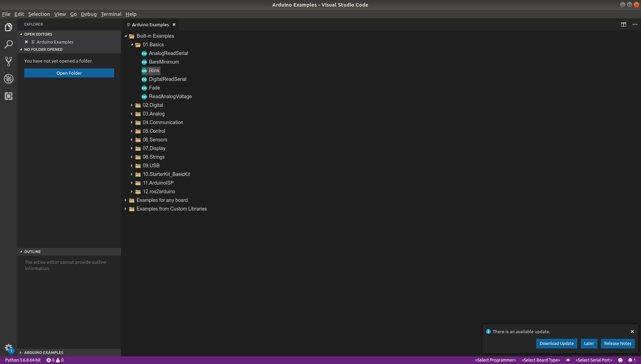Click the plug icon in status bar
641x364 pixels.
click(x=568, y=360)
